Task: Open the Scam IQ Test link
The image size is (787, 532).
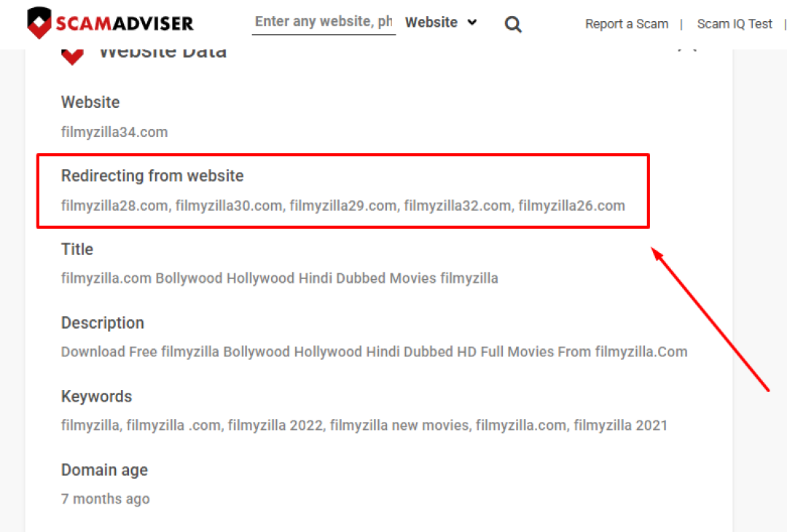Action: (735, 23)
